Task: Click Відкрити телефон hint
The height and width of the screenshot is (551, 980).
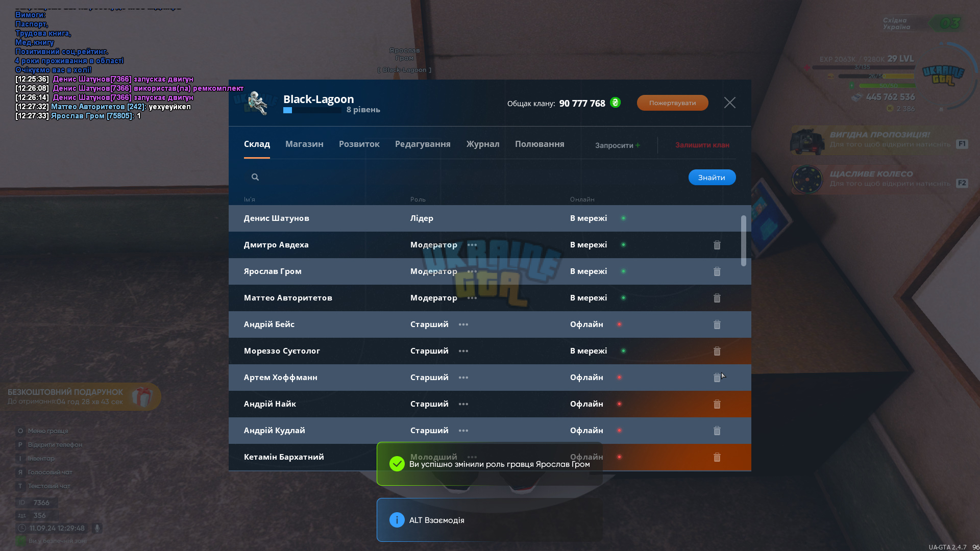Action: tap(55, 445)
